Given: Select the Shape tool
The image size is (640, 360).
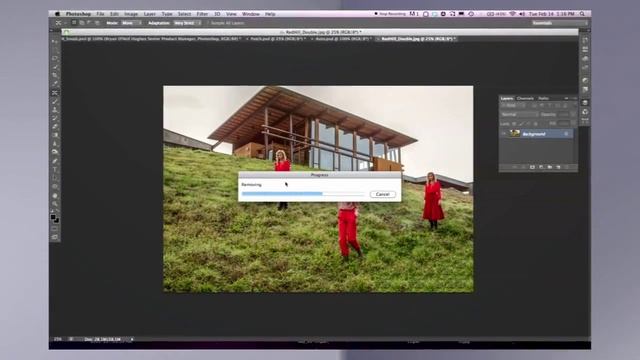Looking at the screenshot, I should (x=55, y=187).
